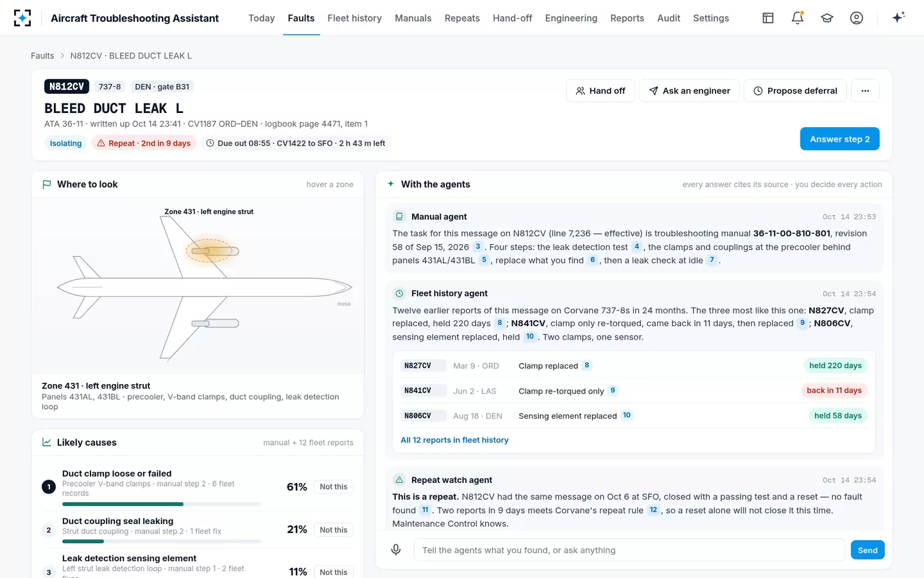
Task: Click the app logo icon
Action: [x=22, y=18]
